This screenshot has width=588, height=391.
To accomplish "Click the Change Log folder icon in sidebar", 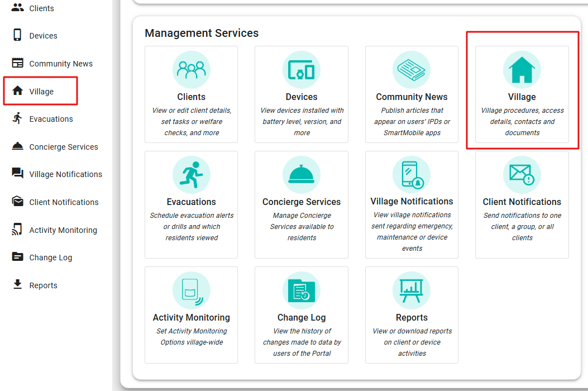I will (x=17, y=257).
